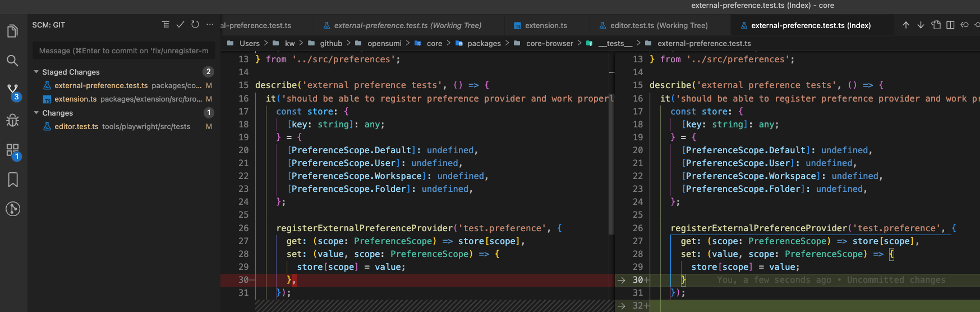Open the core breadcrumb dropdown
Viewport: 980px width, 312px height.
coord(434,43)
